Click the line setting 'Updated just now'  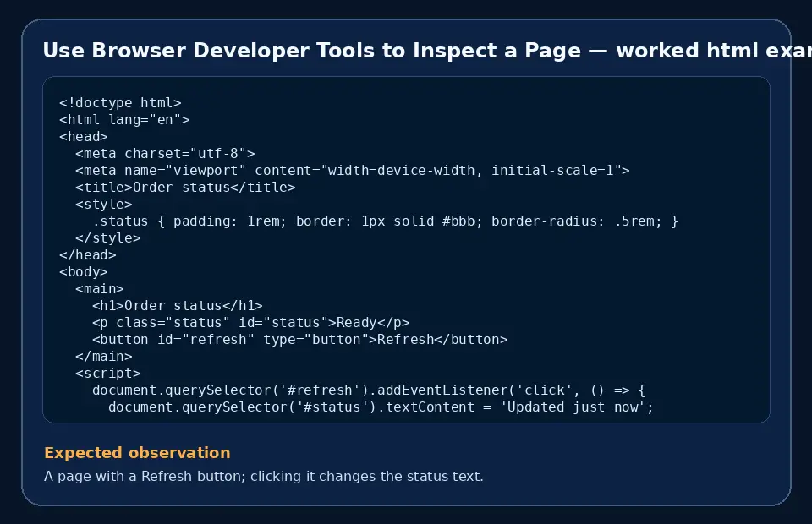tap(381, 407)
